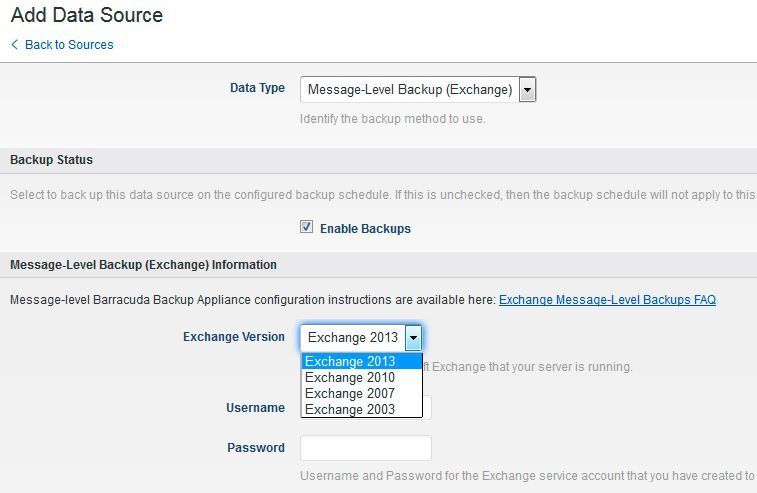The width and height of the screenshot is (757, 493).
Task: Open Exchange Message-Level Backups FAQ link
Action: (607, 299)
